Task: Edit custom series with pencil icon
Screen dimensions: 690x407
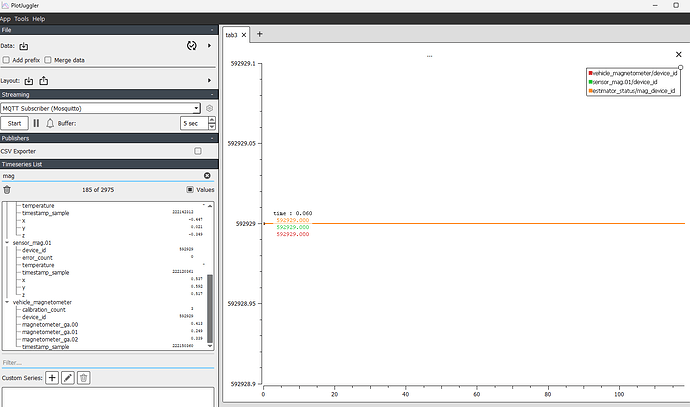Action: (x=68, y=377)
